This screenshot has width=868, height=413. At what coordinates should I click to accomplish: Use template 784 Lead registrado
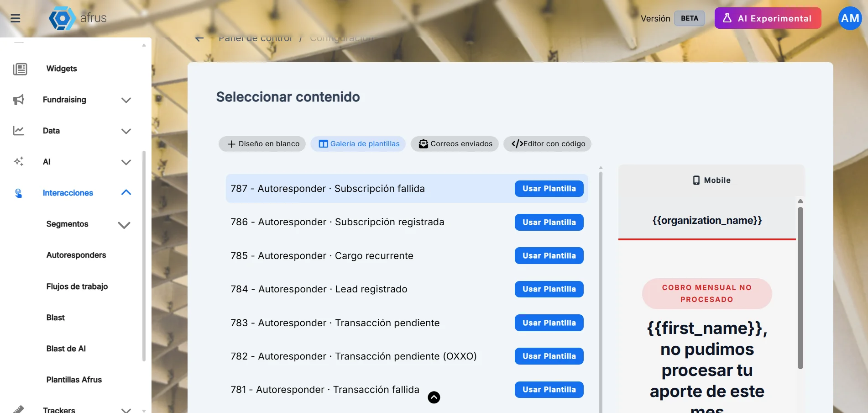549,289
